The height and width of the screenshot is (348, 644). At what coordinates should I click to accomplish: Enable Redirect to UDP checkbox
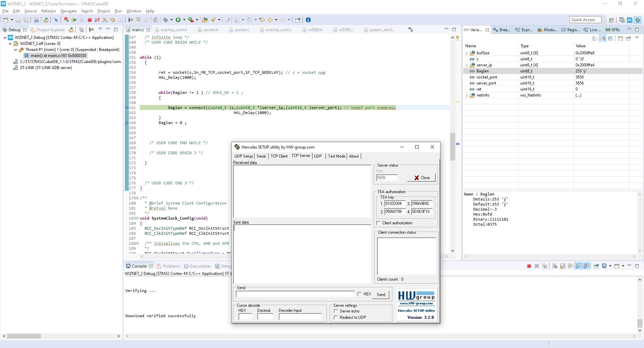pyautogui.click(x=336, y=317)
